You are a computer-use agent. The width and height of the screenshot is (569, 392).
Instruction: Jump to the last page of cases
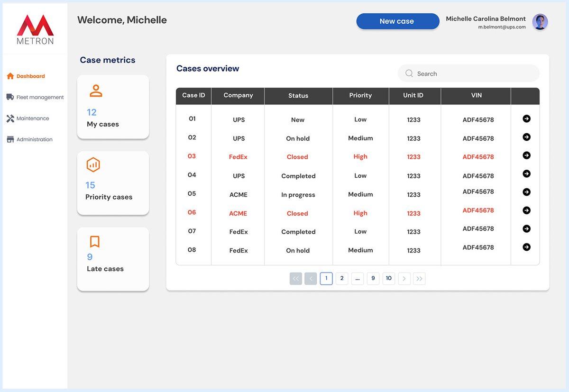(x=419, y=279)
